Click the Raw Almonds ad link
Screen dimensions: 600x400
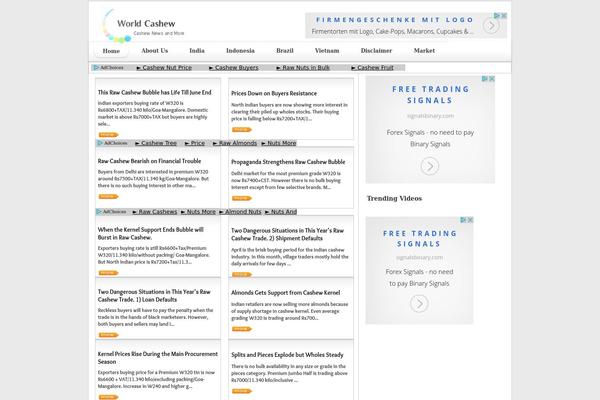235,143
